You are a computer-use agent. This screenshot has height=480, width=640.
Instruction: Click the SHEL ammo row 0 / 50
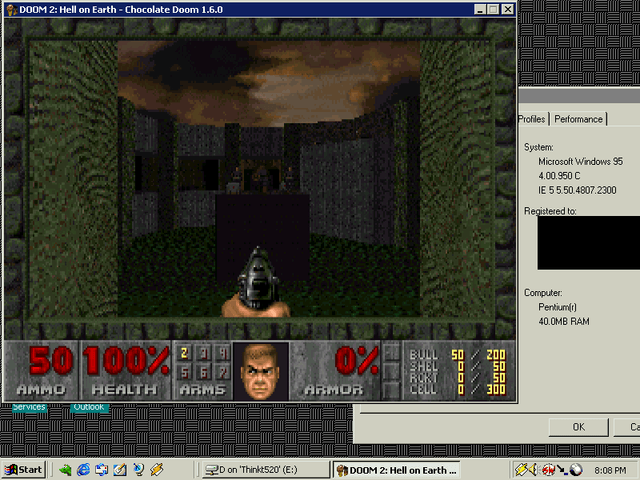(x=458, y=366)
